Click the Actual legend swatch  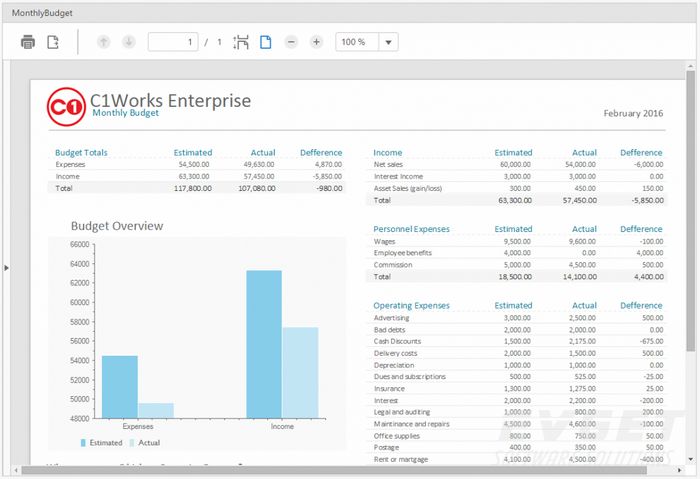coord(132,443)
